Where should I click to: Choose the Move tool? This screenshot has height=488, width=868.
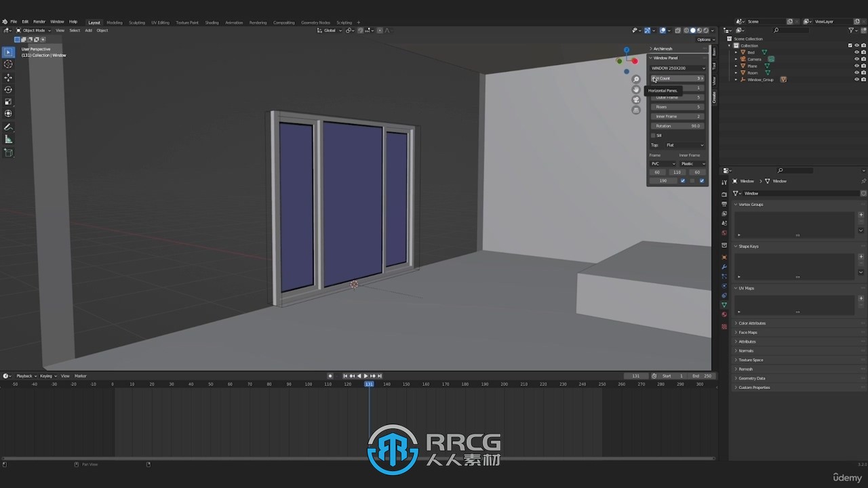(x=8, y=78)
